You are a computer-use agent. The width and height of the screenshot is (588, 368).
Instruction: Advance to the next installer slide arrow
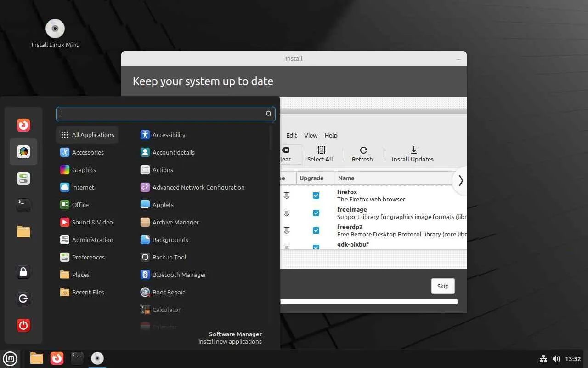[460, 181]
